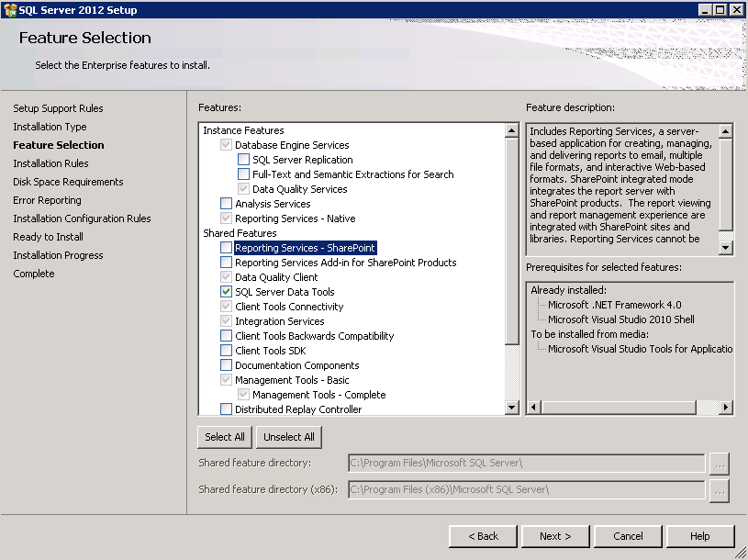The image size is (748, 560).
Task: Select the Complete step
Action: pyautogui.click(x=34, y=274)
